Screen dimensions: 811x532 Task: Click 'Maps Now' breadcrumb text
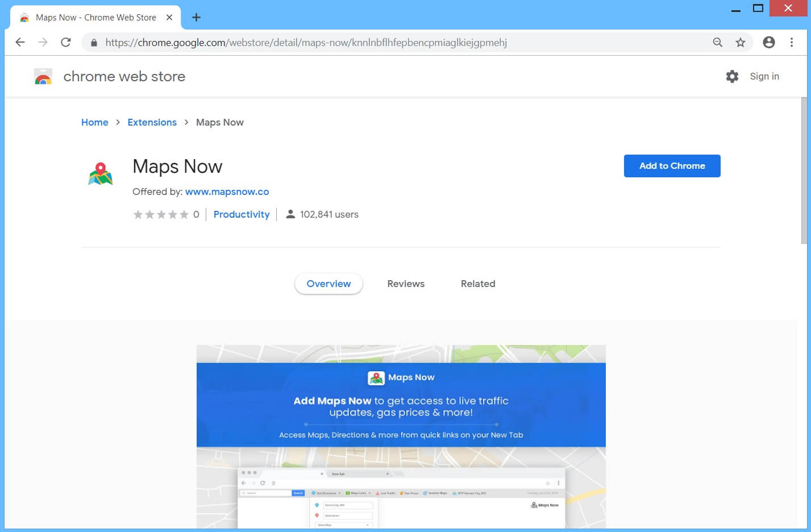(x=220, y=122)
